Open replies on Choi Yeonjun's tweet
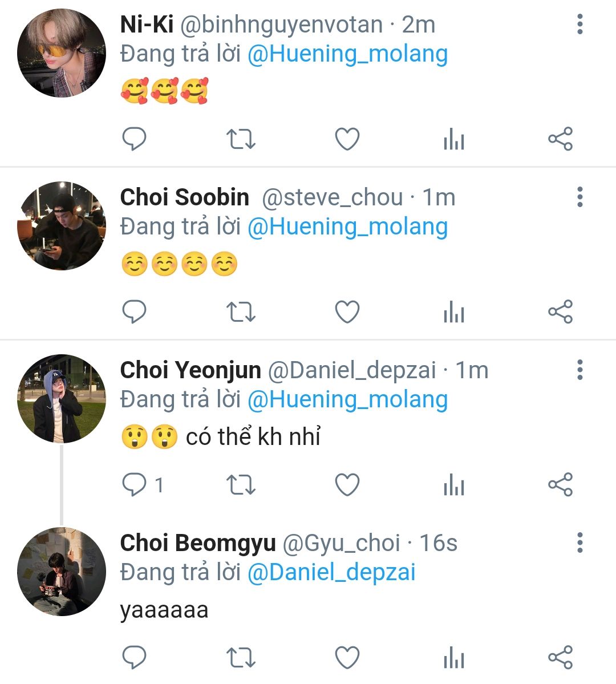 click(135, 485)
